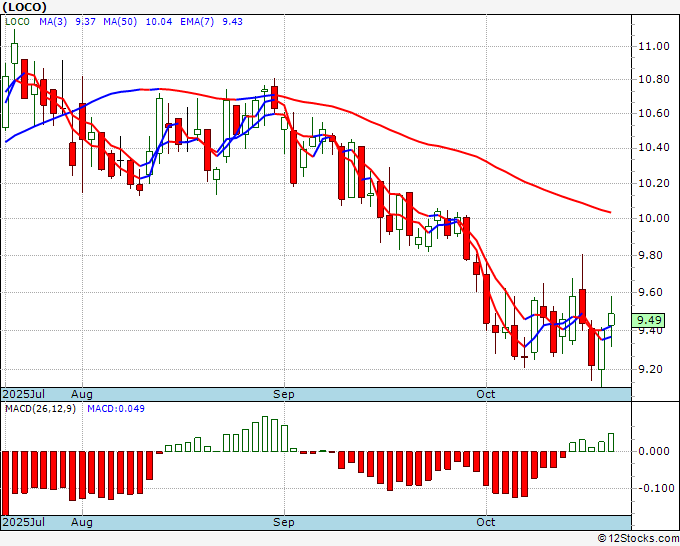This screenshot has height=546, width=680.
Task: Click the 10.00 price axis label
Action: point(654,218)
